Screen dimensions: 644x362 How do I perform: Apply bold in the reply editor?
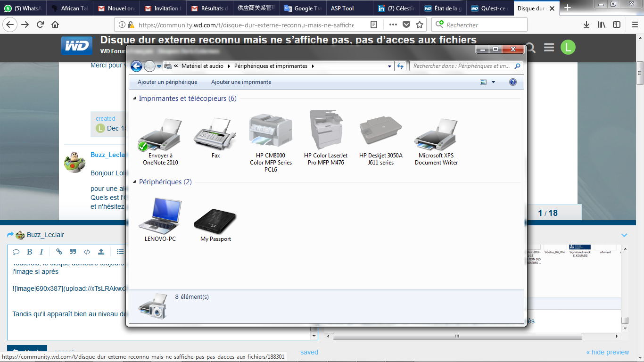coord(29,252)
